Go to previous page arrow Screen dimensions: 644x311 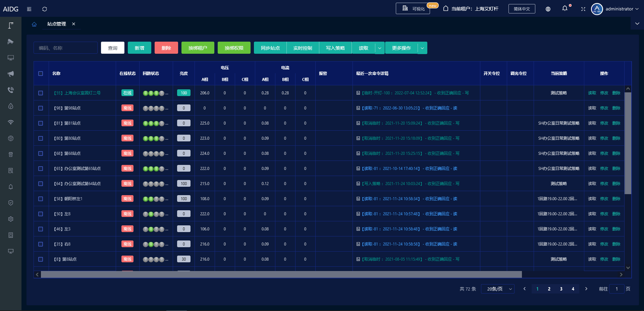[525, 289]
